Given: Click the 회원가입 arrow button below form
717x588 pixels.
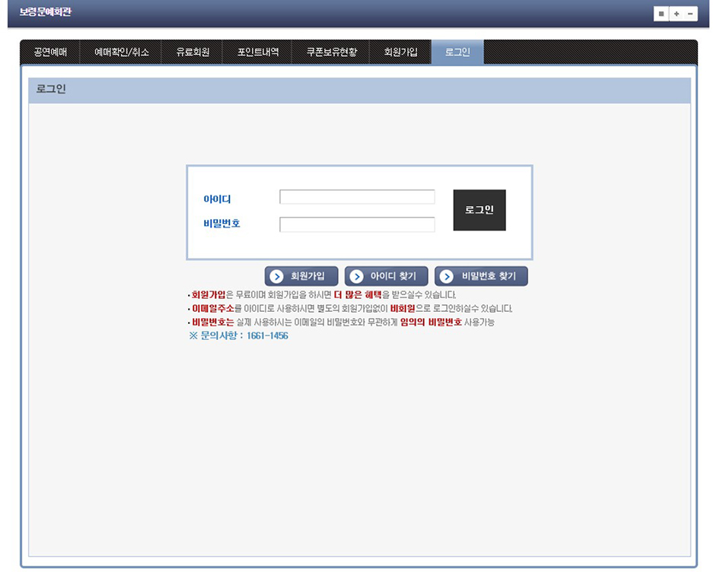Looking at the screenshot, I should (x=301, y=277).
